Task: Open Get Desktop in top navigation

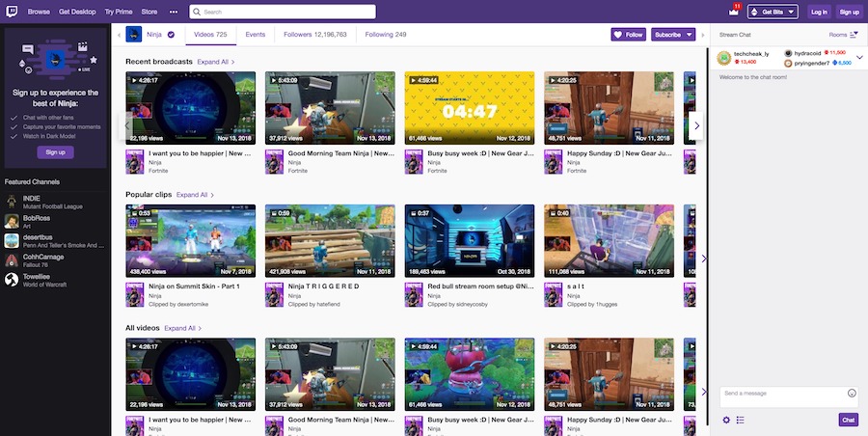Action: 77,12
